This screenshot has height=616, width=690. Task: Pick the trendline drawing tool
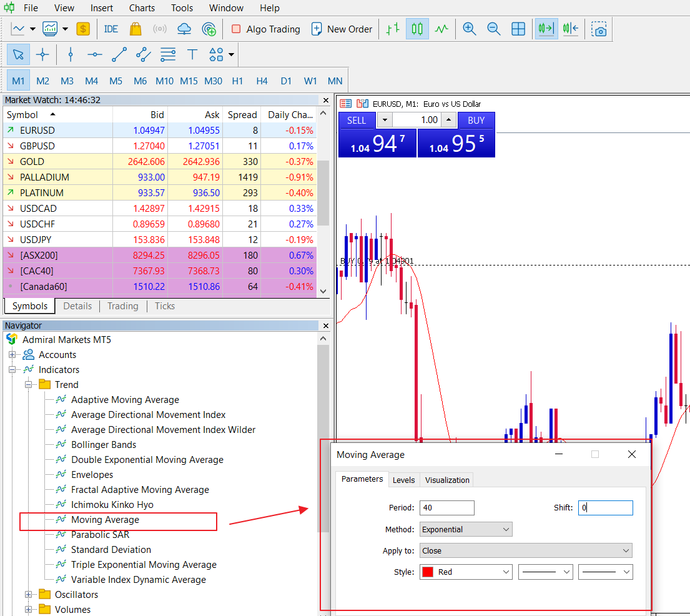point(119,54)
